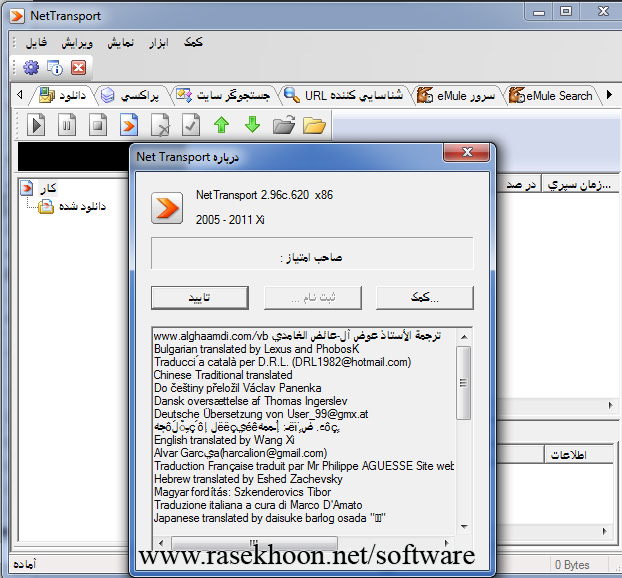This screenshot has height=578, width=622.
Task: Click www.alghaamdi.com/vb Arabic credits line
Action: (298, 336)
